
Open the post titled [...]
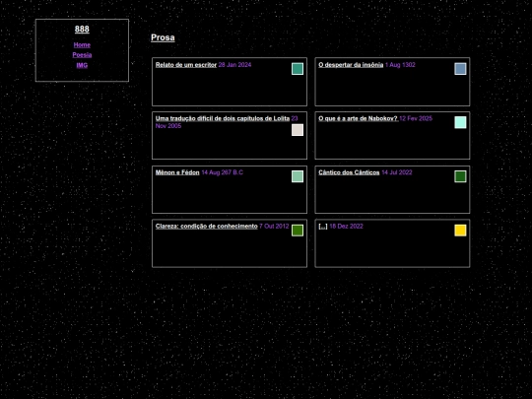[323, 226]
